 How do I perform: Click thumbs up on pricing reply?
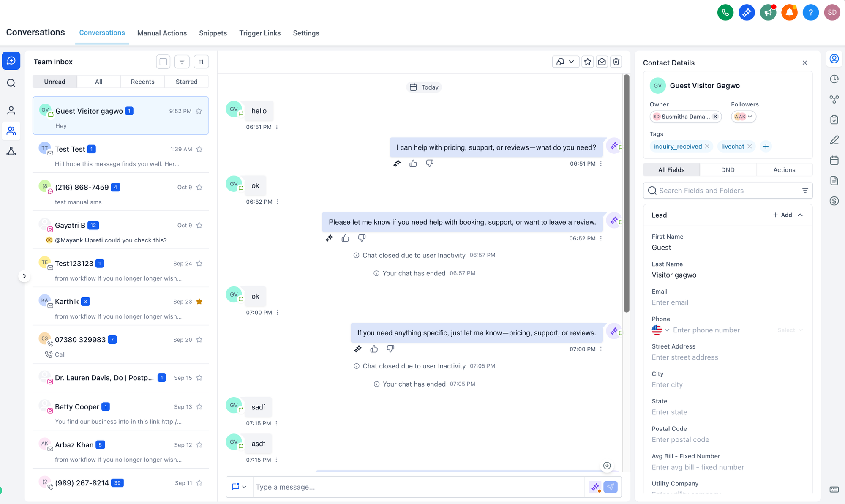click(x=413, y=163)
